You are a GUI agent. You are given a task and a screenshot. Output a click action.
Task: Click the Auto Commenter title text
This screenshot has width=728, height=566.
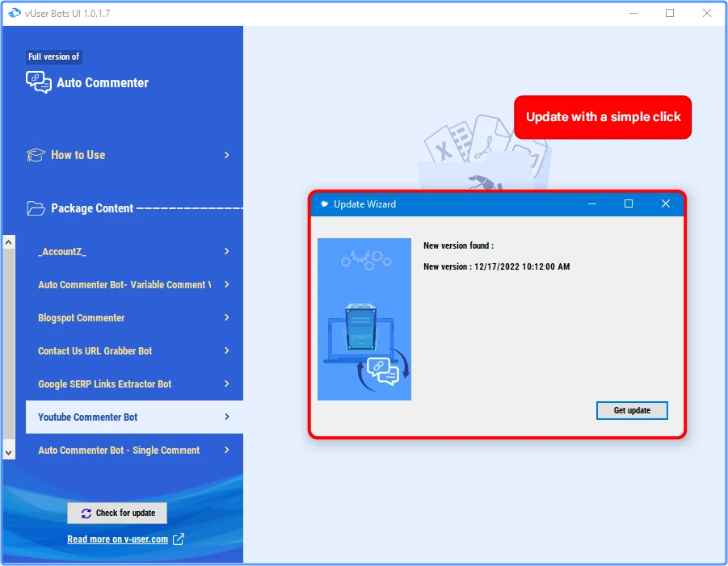[103, 82]
